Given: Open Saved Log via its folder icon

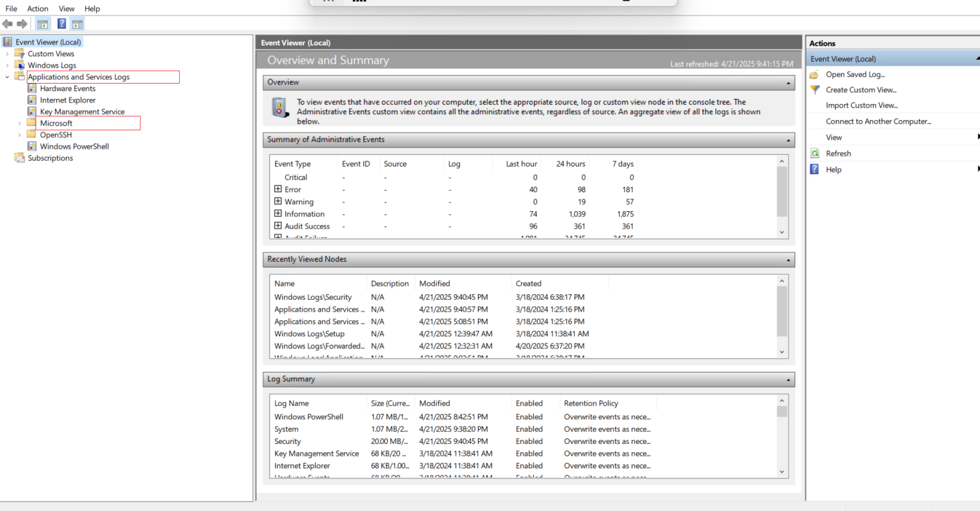Looking at the screenshot, I should pyautogui.click(x=814, y=74).
